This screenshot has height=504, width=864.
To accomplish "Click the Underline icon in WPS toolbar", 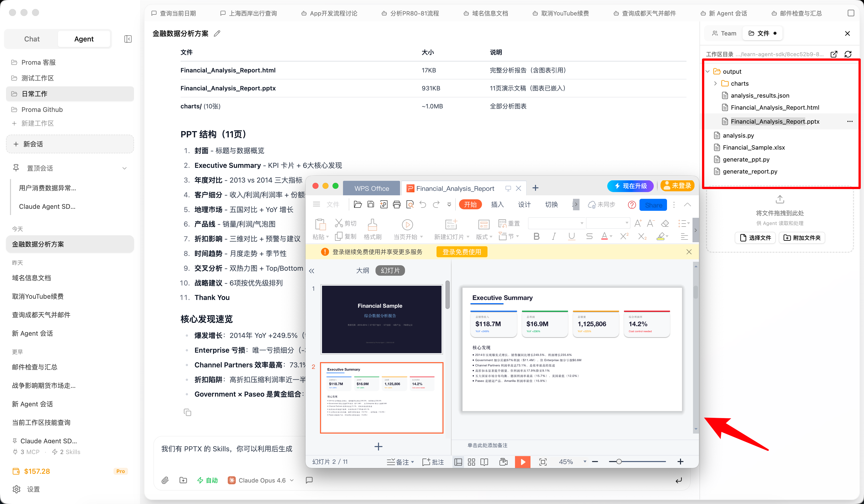I will click(x=571, y=237).
